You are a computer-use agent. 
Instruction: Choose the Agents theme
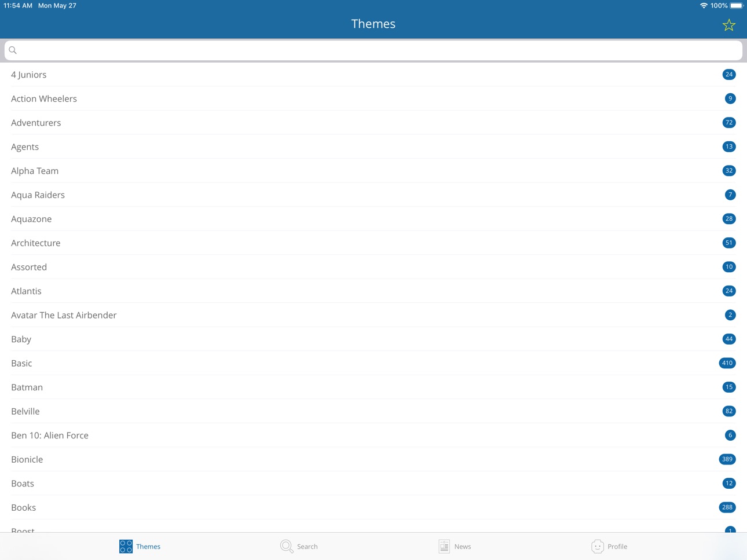373,147
